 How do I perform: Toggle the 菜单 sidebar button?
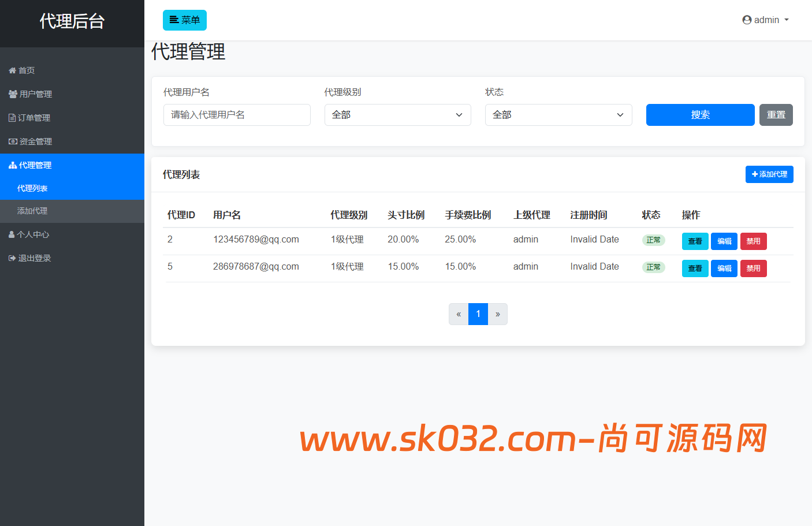[x=185, y=20]
